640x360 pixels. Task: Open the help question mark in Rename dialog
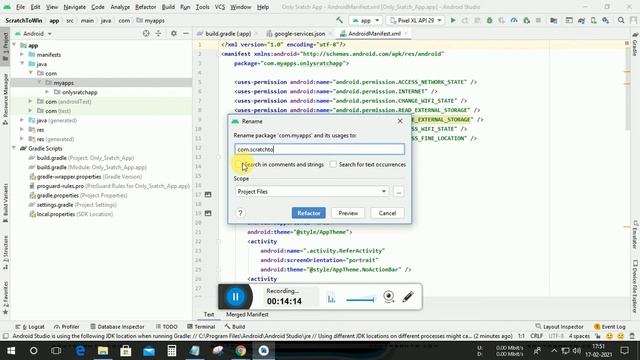pyautogui.click(x=240, y=213)
